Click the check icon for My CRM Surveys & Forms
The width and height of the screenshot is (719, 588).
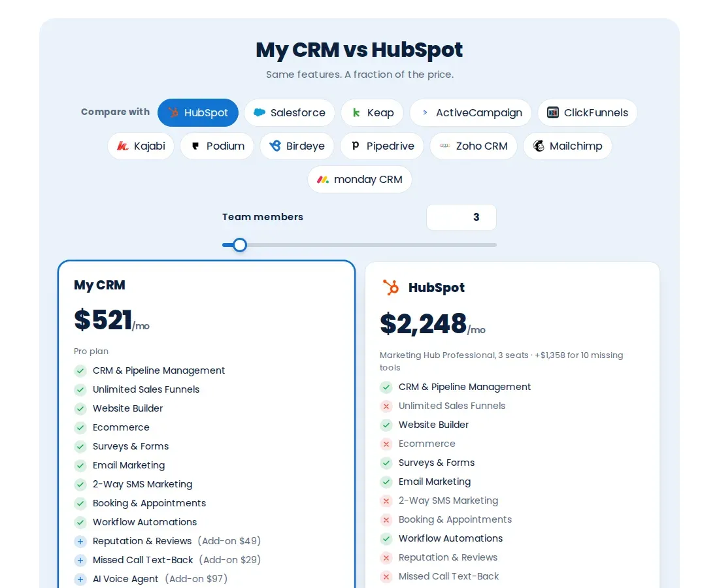(x=80, y=446)
